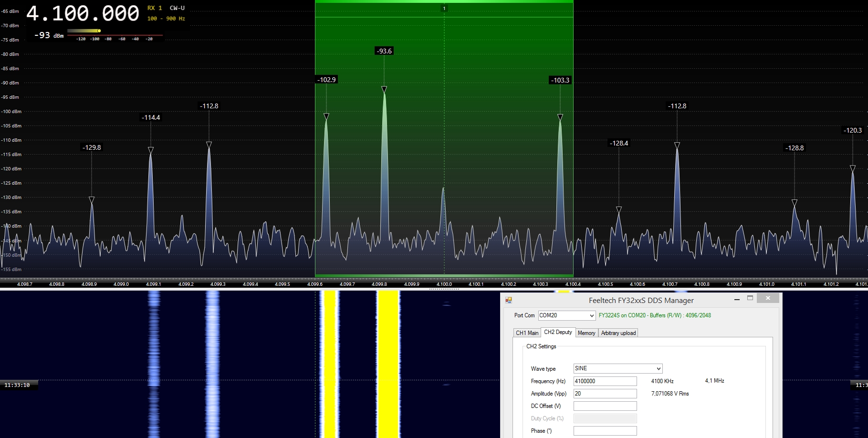Viewport: 868px width, 438px height.
Task: Click the left -112.8 peak marker near 4.099.3
Action: coord(209,145)
